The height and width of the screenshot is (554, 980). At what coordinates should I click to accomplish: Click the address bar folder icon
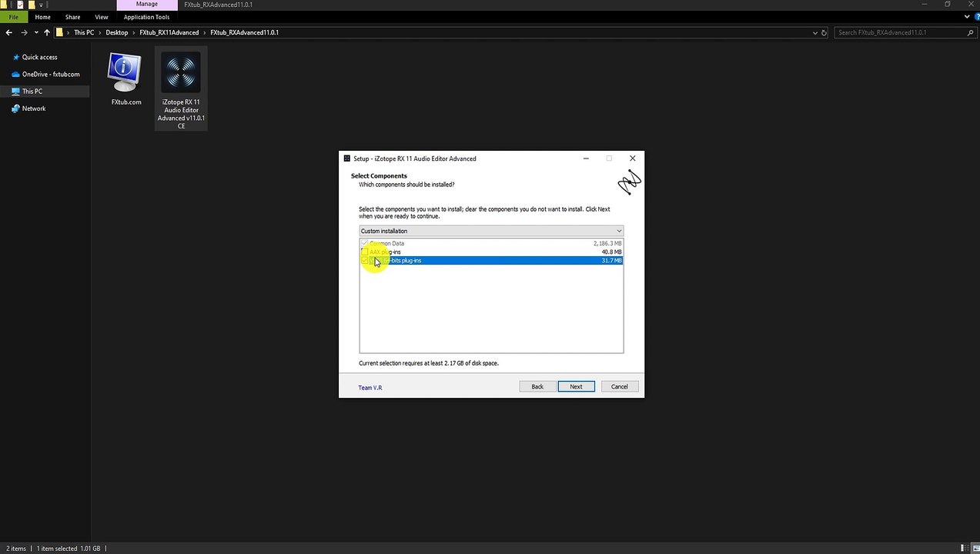59,32
